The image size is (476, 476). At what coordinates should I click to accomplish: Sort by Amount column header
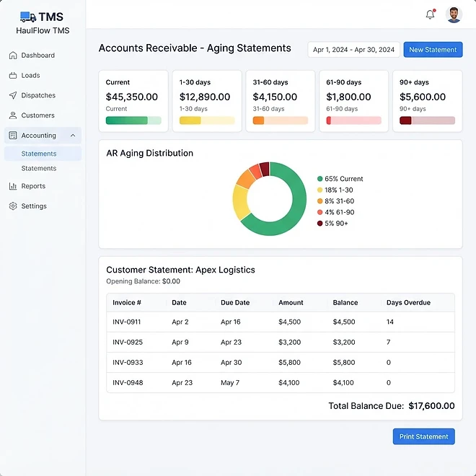click(x=291, y=303)
